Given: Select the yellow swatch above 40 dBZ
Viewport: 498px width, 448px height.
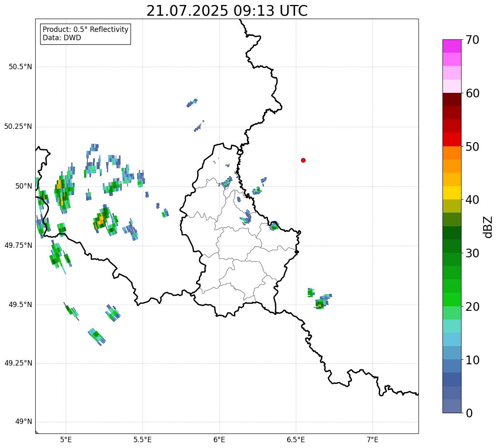Looking at the screenshot, I should point(452,193).
